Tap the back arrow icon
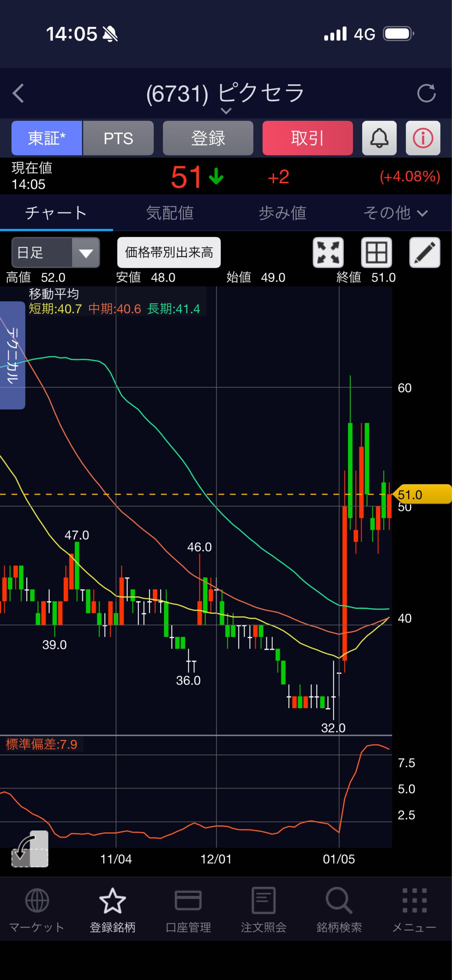 pos(18,93)
